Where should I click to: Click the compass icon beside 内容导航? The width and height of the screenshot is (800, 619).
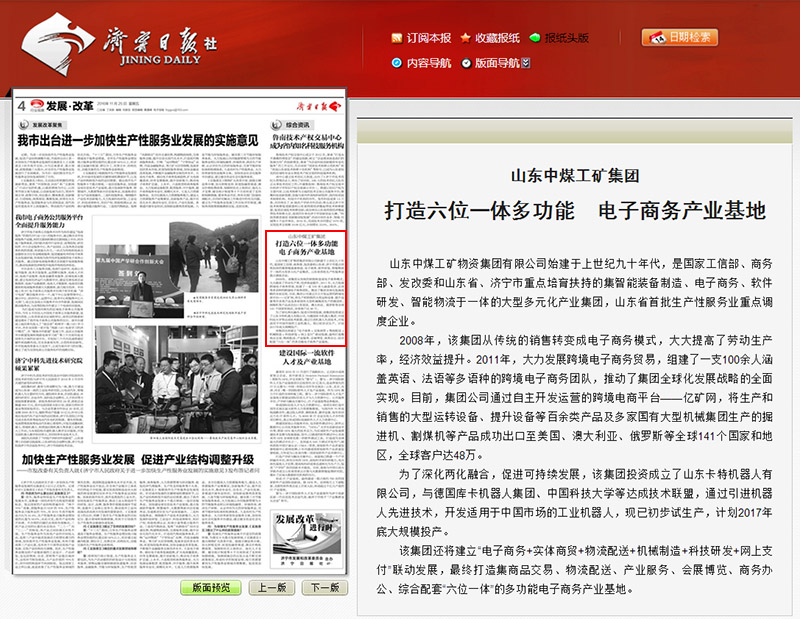click(x=396, y=61)
